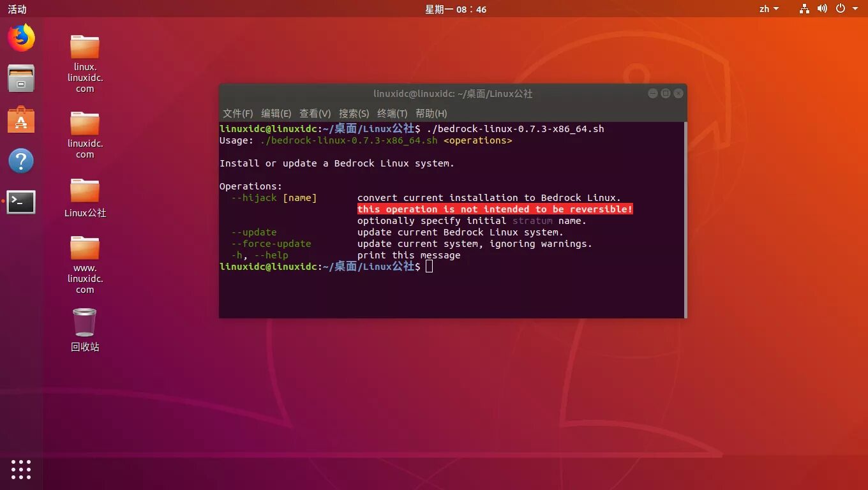Screen dimensions: 868x490
Task: Click the '--update' option text
Action: pos(253,232)
